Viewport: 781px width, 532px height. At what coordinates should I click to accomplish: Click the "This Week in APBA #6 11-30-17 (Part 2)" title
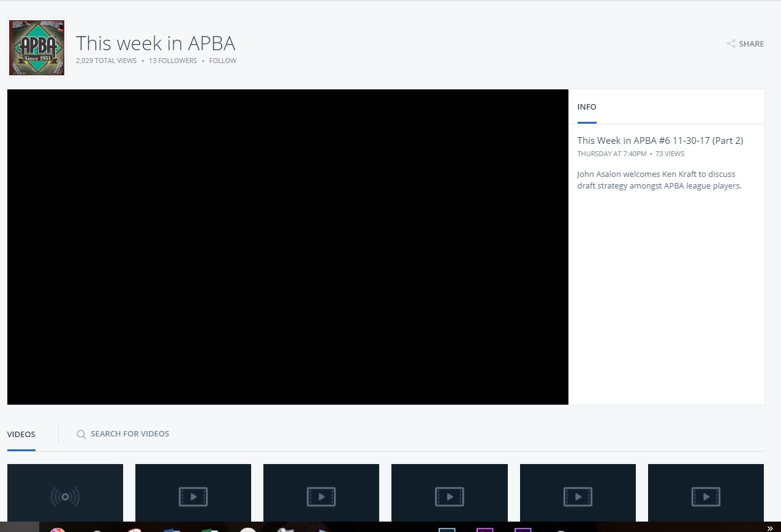660,140
